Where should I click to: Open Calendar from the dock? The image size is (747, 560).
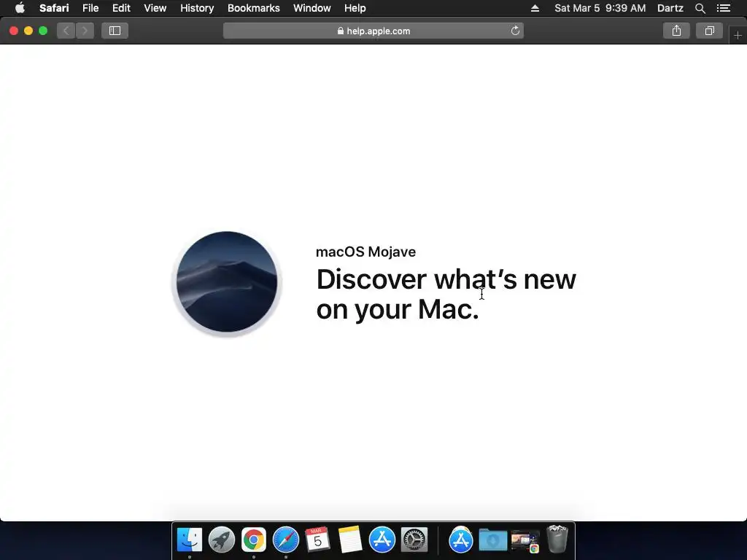(318, 540)
